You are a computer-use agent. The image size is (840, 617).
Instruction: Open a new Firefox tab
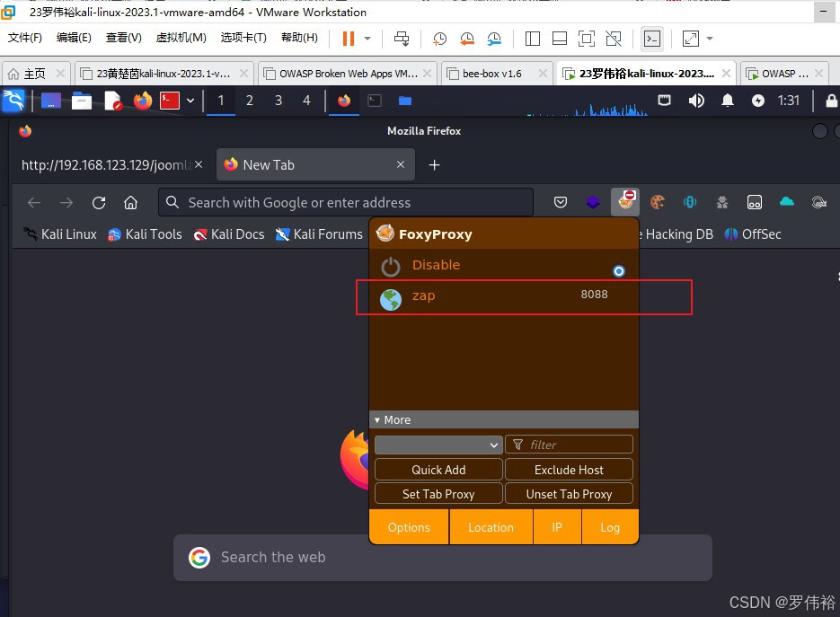[435, 165]
